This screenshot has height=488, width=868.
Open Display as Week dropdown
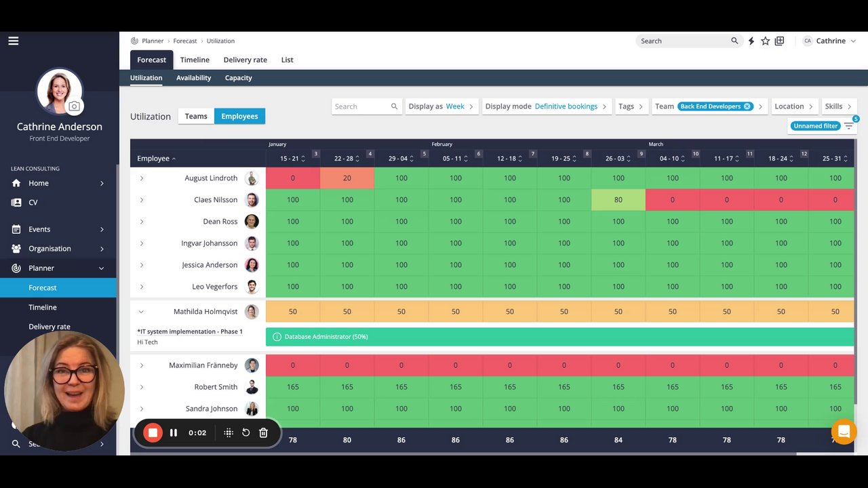(x=441, y=106)
